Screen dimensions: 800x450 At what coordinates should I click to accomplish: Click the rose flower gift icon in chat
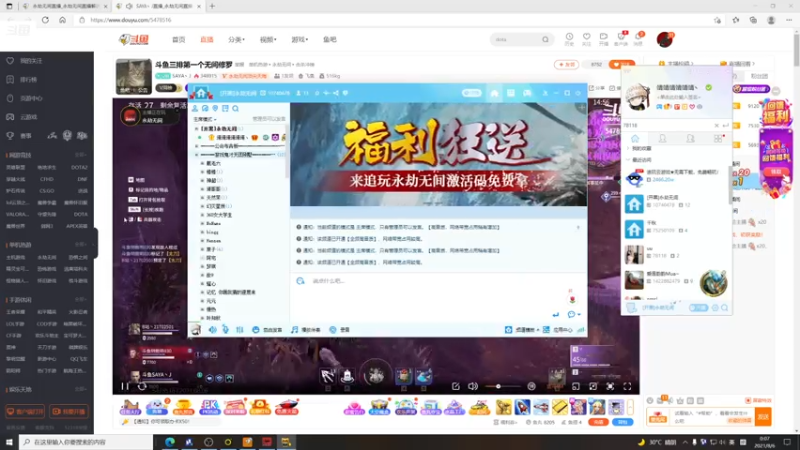571,299
